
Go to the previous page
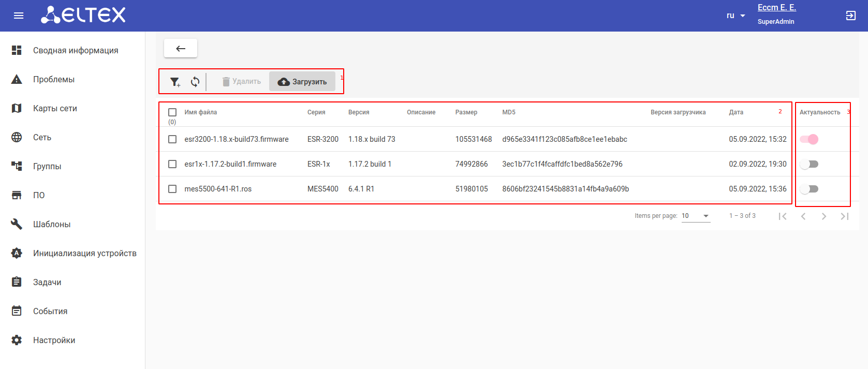[x=803, y=216]
